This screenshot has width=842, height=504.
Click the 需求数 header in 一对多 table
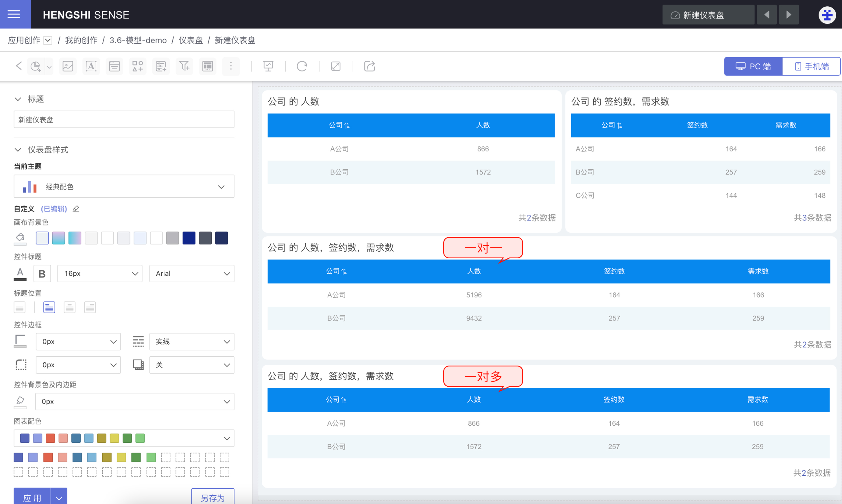758,400
